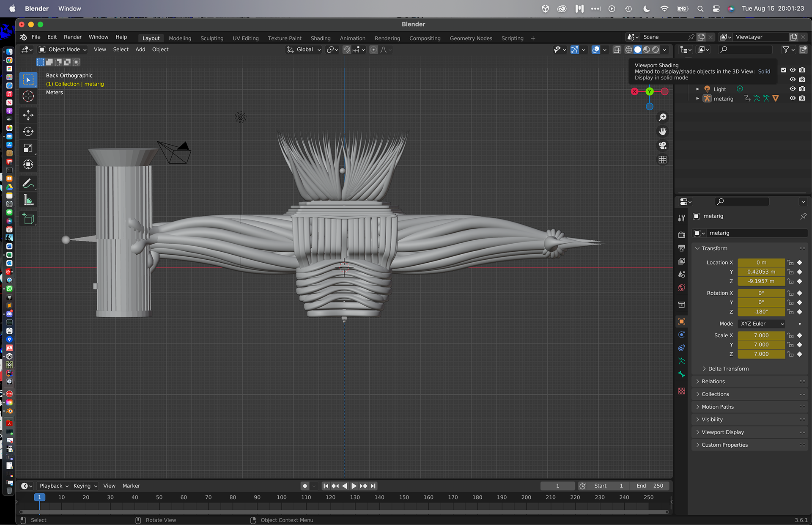
Task: Click the pan hand gizmo
Action: tap(662, 132)
